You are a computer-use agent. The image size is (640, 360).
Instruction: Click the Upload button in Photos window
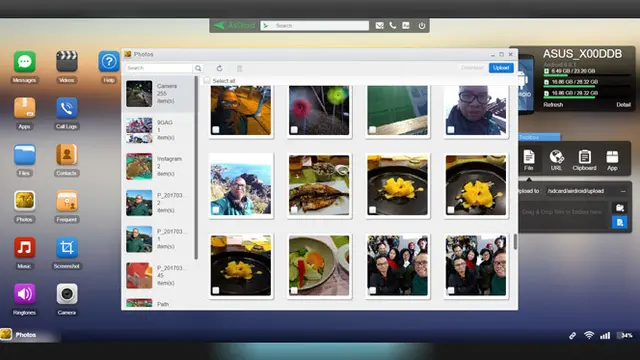pos(501,68)
